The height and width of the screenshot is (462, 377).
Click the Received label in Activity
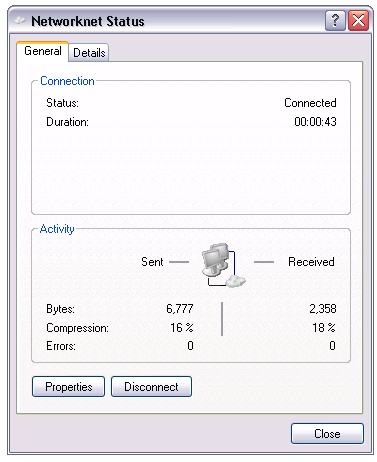pos(311,262)
